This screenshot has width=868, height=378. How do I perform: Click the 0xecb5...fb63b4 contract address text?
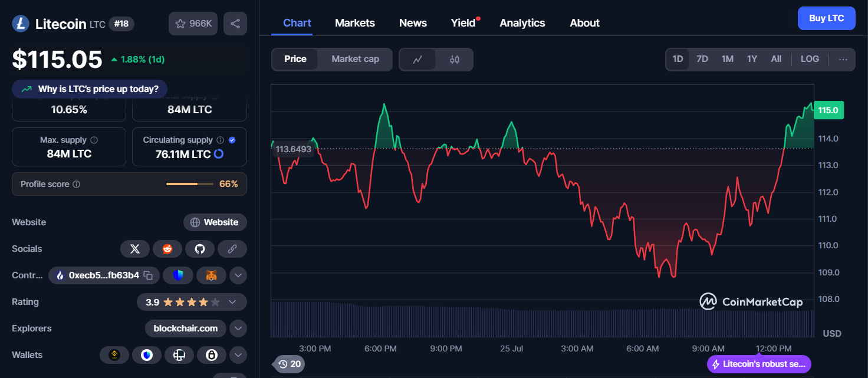pyautogui.click(x=104, y=275)
